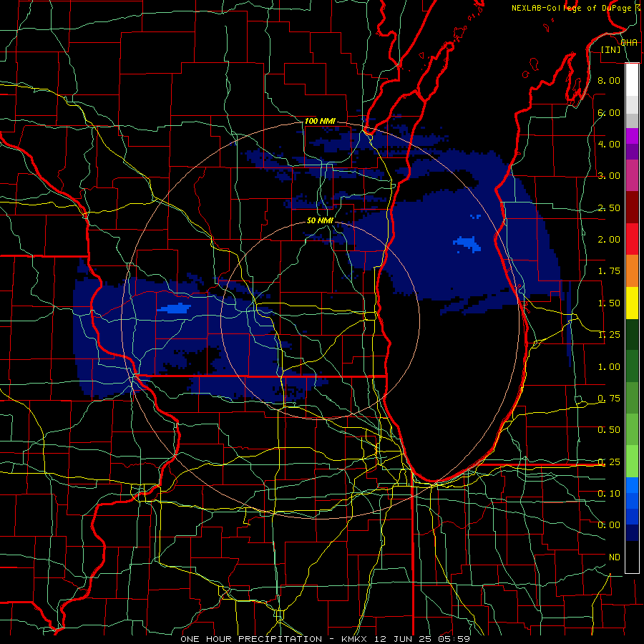Select the orange legend swatch
This screenshot has height=644, width=644.
[632, 271]
